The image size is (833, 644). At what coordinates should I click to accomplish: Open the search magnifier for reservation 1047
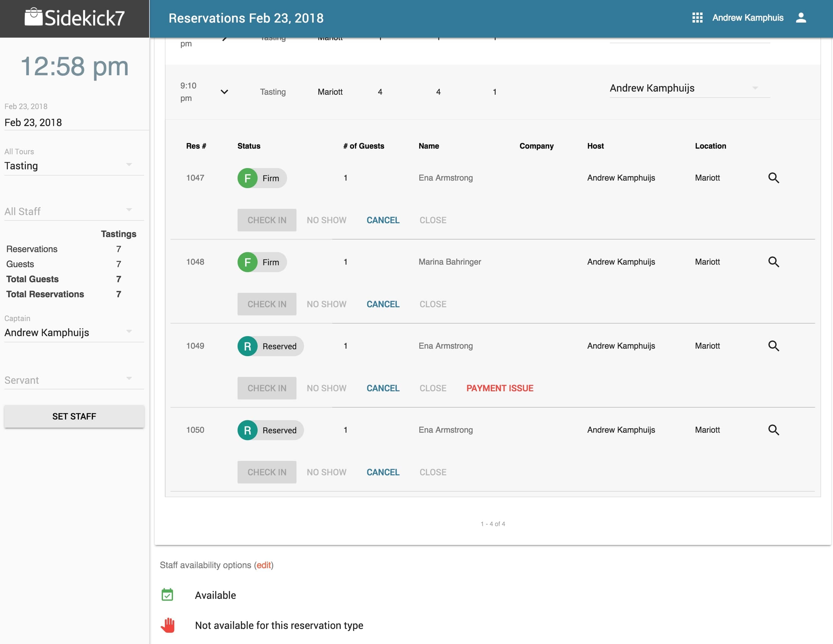(x=774, y=177)
